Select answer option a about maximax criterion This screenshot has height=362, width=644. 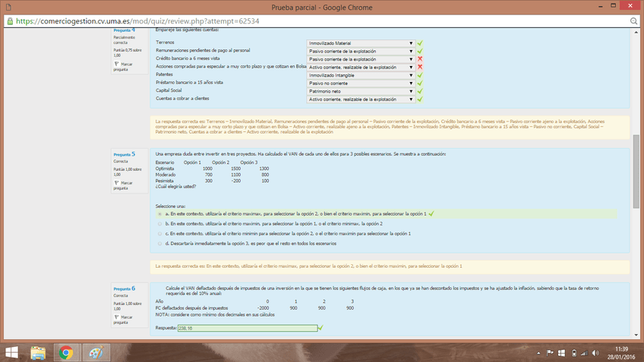tap(159, 214)
